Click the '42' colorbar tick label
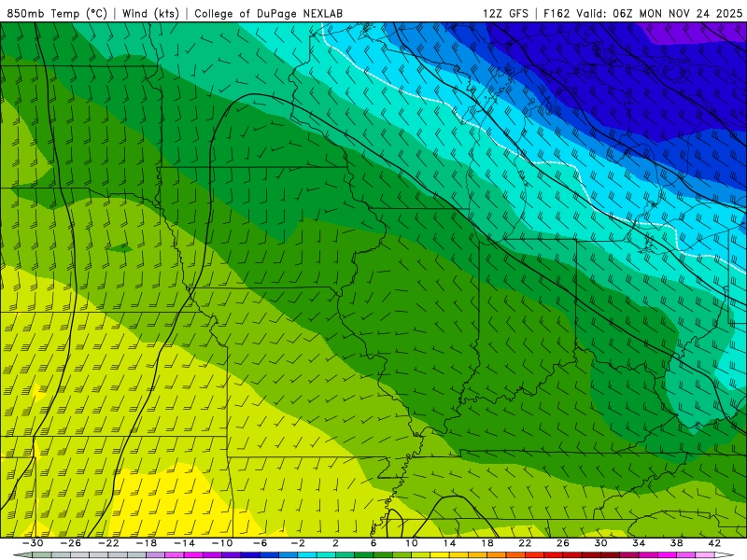This screenshot has width=747, height=560. (x=714, y=543)
